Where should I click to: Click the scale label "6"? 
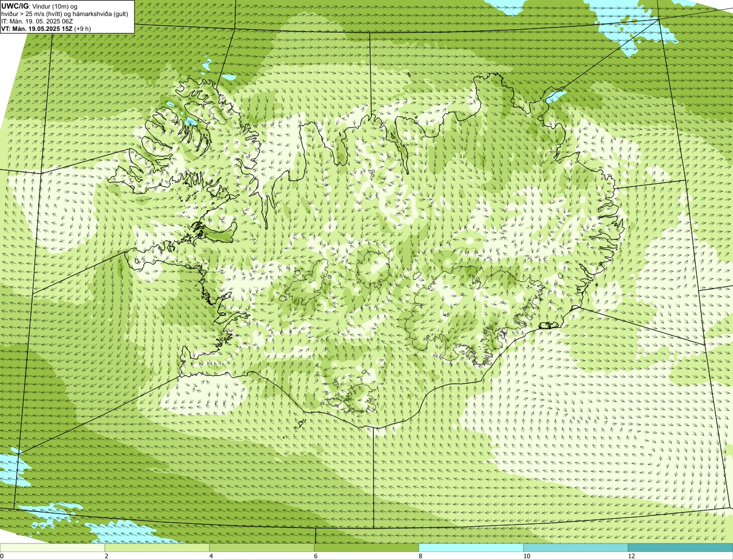click(x=316, y=556)
